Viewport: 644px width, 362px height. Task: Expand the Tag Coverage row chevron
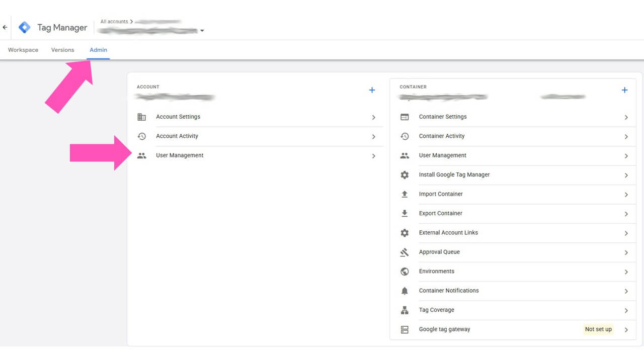626,311
